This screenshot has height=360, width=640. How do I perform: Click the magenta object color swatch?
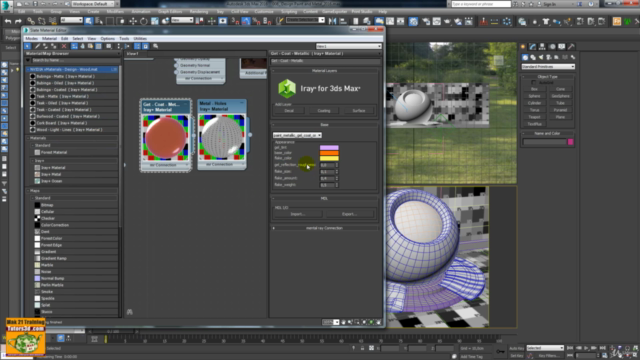tap(571, 142)
